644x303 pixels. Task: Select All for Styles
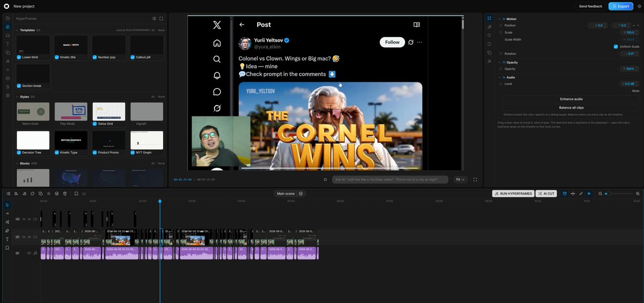coord(153,97)
